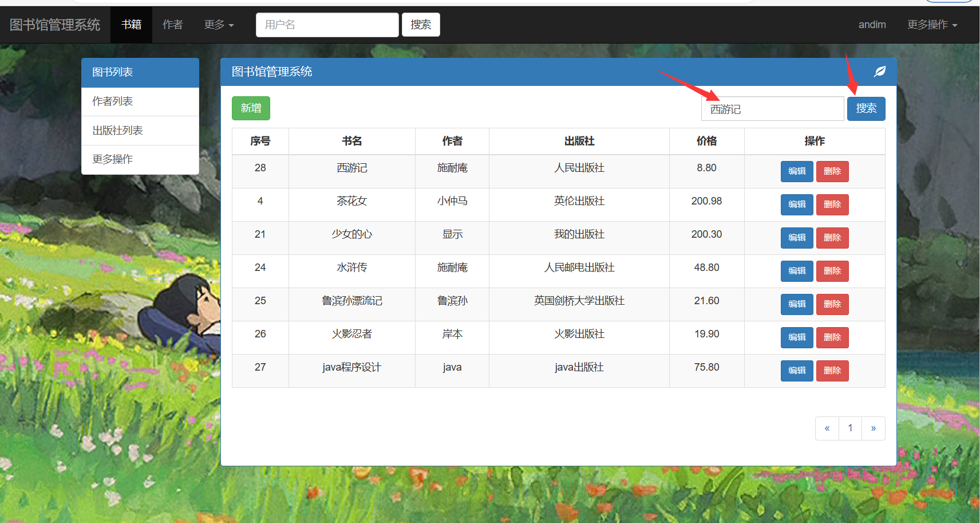Open 出版社列表 in the sidebar
This screenshot has width=980, height=523.
(x=140, y=131)
